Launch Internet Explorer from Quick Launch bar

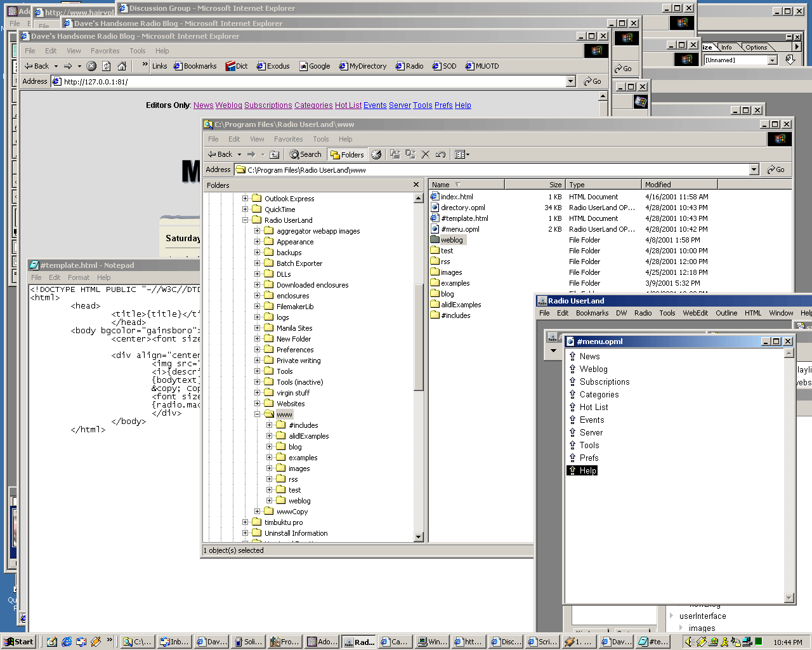pyautogui.click(x=67, y=642)
